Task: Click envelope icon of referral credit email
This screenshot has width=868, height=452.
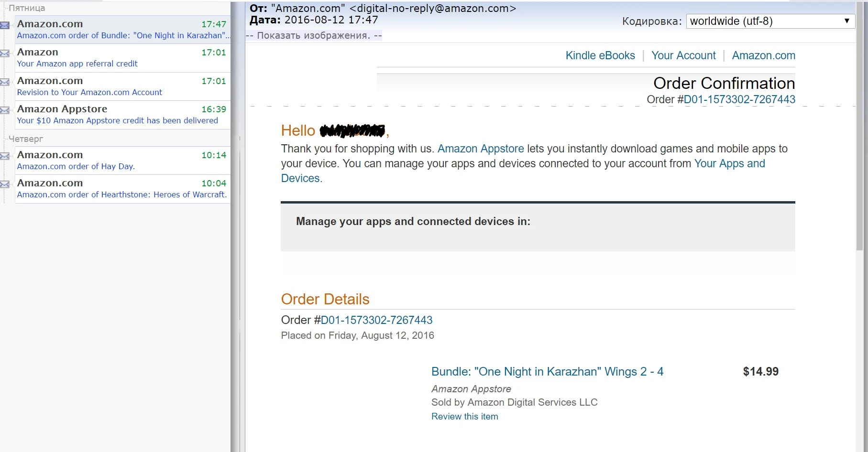Action: point(5,54)
